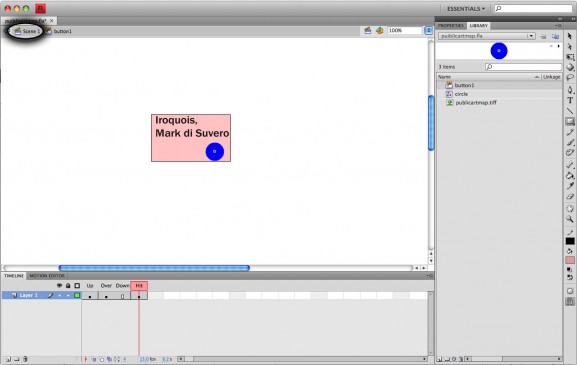Switch to the Library tab
Viewport: 577px width, 365px height.
click(x=479, y=25)
